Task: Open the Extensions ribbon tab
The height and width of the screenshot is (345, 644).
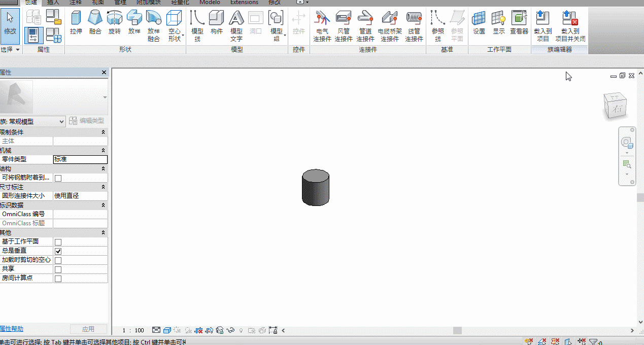Action: [244, 3]
